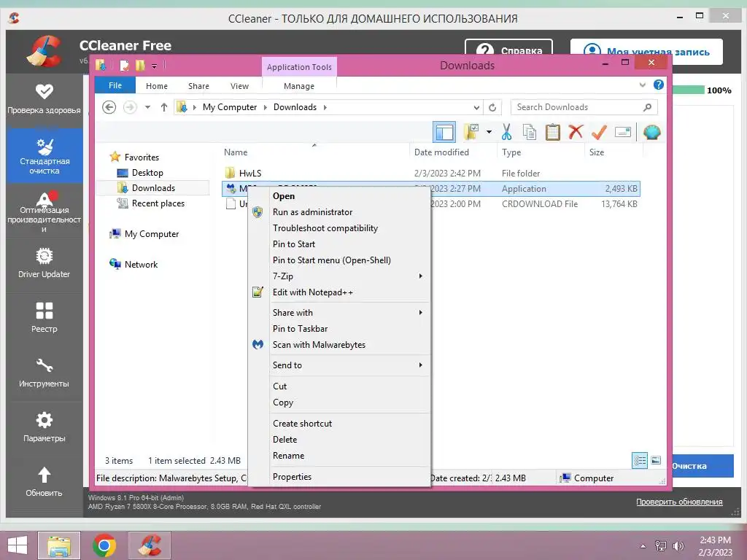Click the Copy icon in Explorer toolbar
The image size is (747, 560).
530,132
